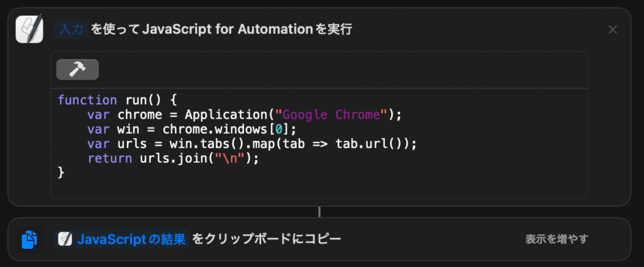Click empty space below code in editor
644x267 pixels.
(x=314, y=188)
